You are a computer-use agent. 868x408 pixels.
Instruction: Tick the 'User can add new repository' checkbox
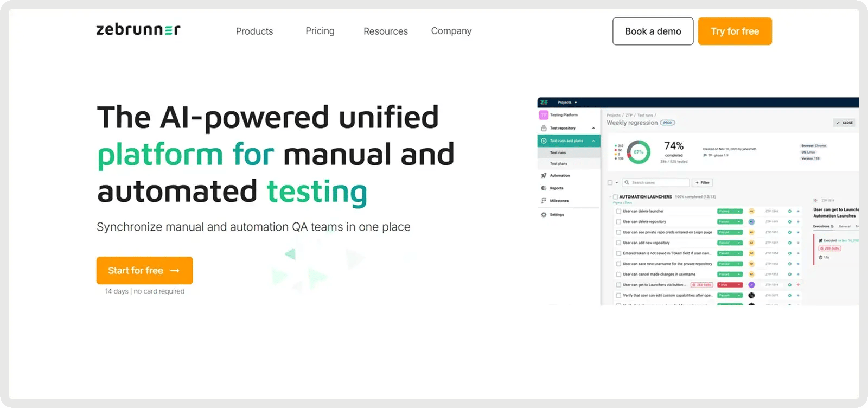pyautogui.click(x=618, y=243)
